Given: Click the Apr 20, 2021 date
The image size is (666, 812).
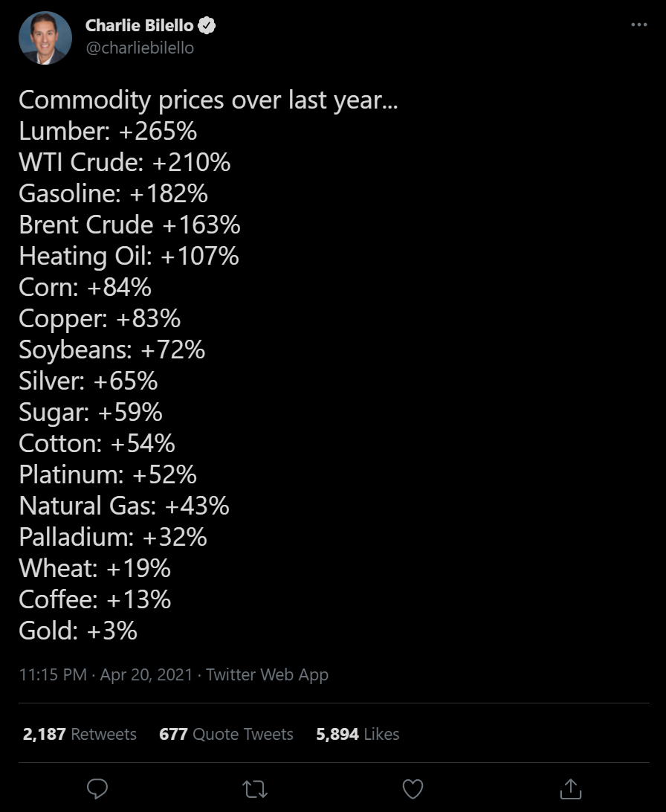Looking at the screenshot, I should pyautogui.click(x=146, y=674).
